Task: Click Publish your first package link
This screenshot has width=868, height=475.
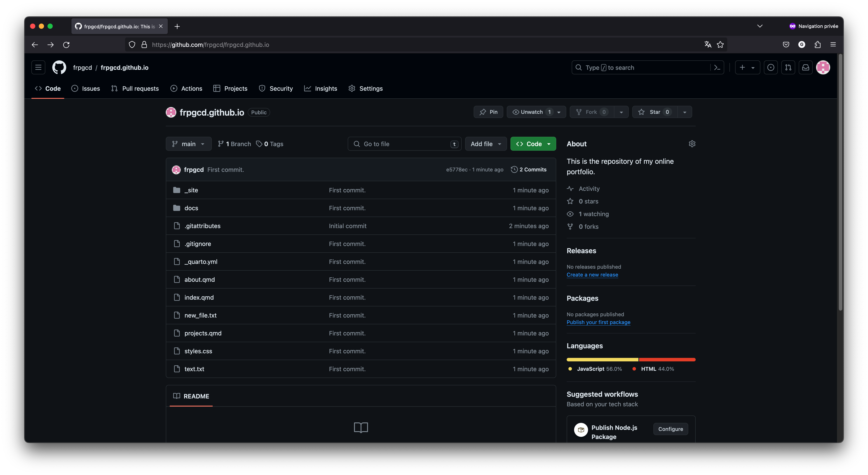Action: click(598, 322)
